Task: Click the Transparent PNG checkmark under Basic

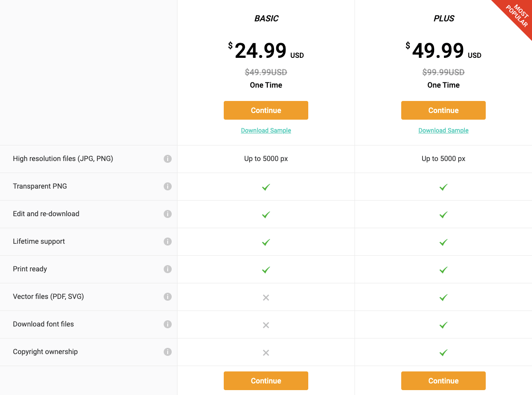Action: [266, 187]
